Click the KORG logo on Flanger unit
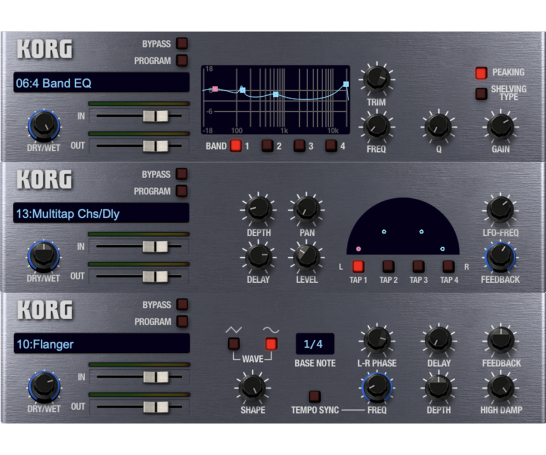The height and width of the screenshot is (455, 546). coord(45,309)
